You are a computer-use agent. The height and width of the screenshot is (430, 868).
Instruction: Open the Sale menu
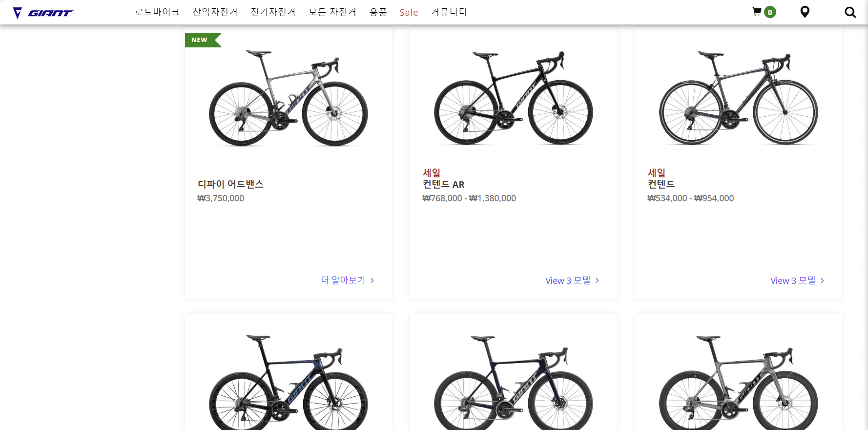(x=409, y=12)
